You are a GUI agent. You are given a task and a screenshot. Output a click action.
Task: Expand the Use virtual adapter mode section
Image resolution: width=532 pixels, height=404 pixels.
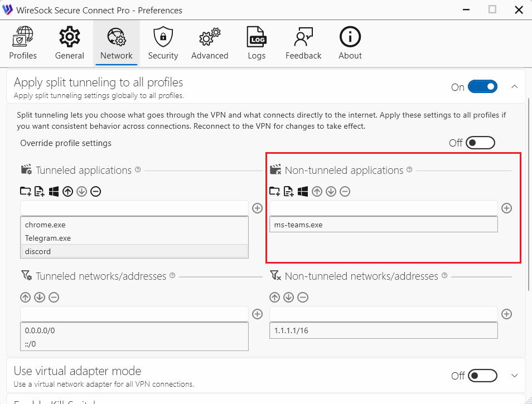(x=515, y=376)
